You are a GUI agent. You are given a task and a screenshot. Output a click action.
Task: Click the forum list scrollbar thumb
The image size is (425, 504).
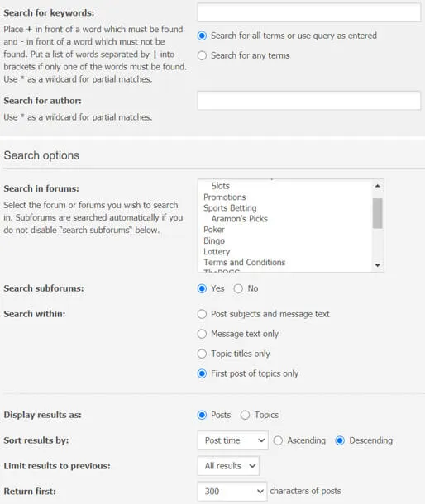click(x=377, y=213)
